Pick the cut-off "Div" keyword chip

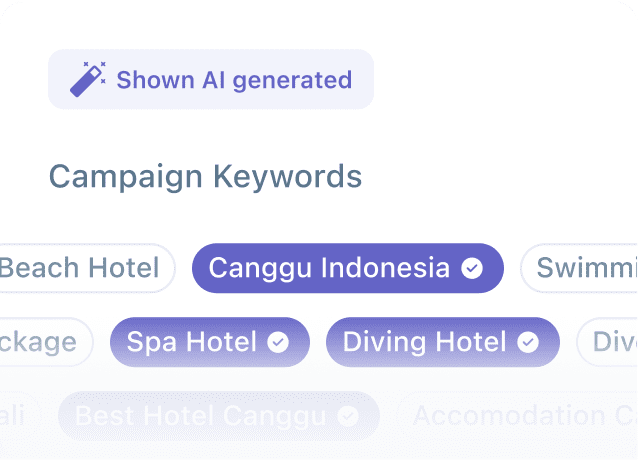[612, 342]
